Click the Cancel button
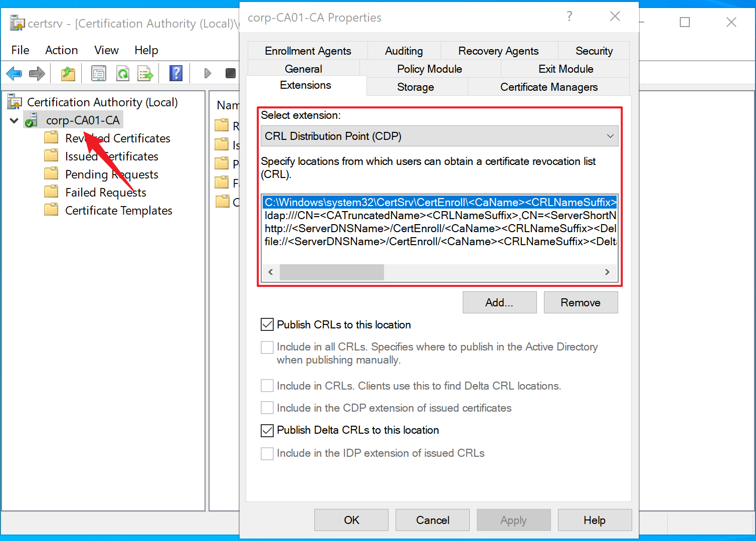 coord(433,520)
